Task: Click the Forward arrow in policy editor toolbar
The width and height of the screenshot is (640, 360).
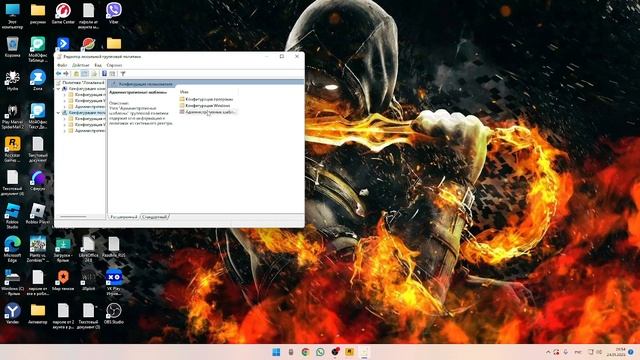Action: coord(66,74)
